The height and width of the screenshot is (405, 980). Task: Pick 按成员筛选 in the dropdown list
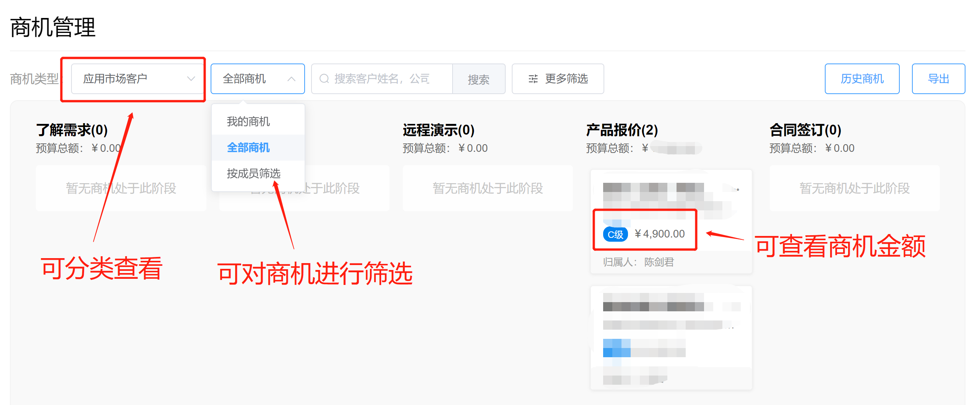point(253,174)
